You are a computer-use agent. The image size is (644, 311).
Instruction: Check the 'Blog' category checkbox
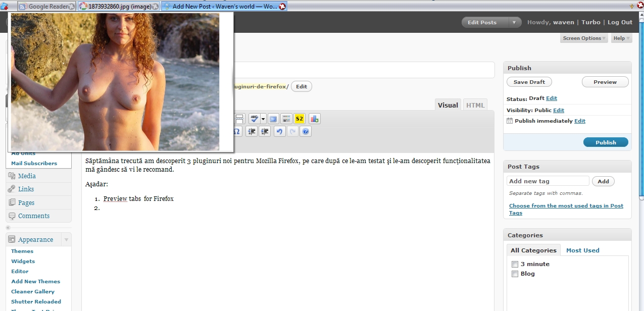pyautogui.click(x=515, y=274)
